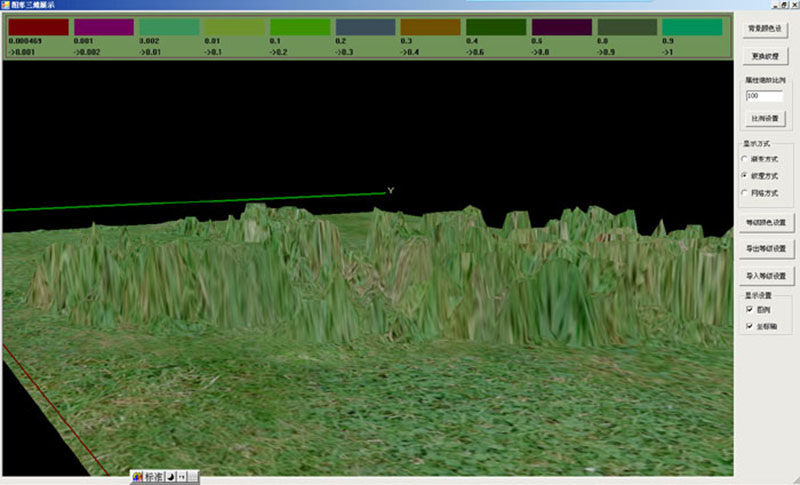
Task: Select the 渐变方式 display mode radio button
Action: [744, 159]
